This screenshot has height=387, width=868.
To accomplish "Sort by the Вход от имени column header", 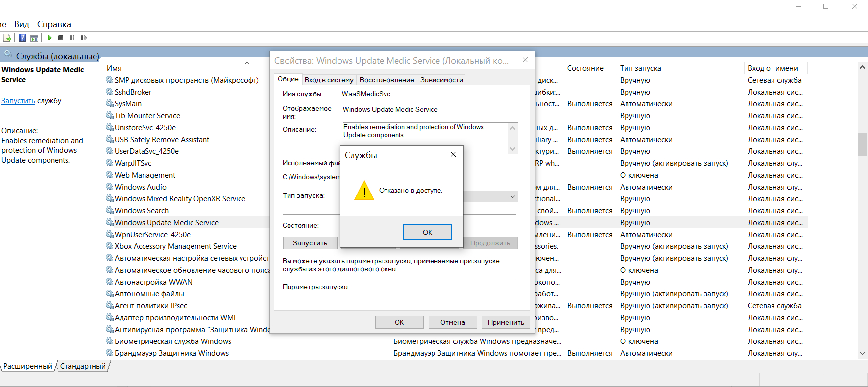I will click(772, 68).
